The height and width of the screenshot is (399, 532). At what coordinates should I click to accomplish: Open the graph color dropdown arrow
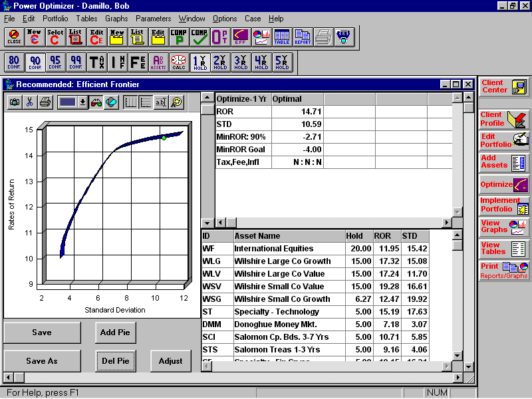pyautogui.click(x=82, y=102)
